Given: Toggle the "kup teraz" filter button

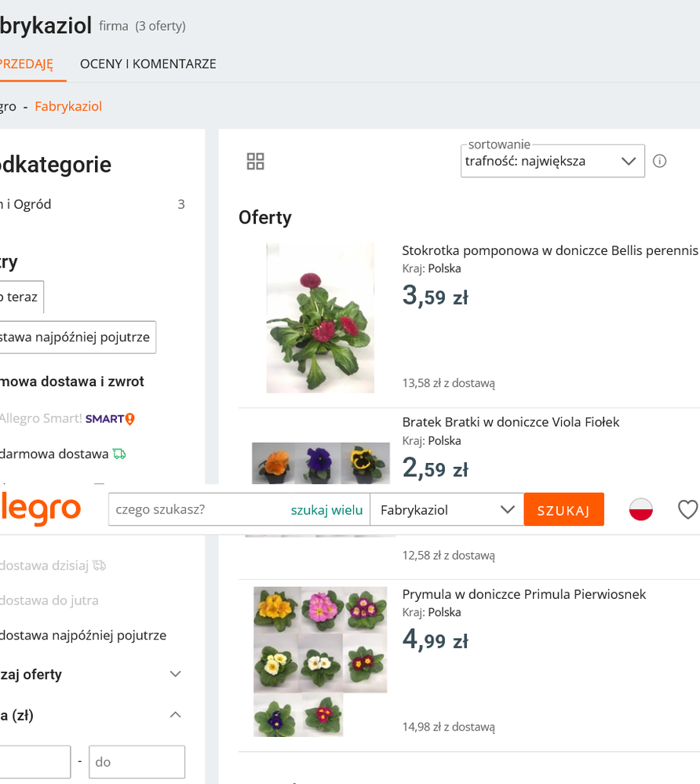Looking at the screenshot, I should tap(20, 297).
